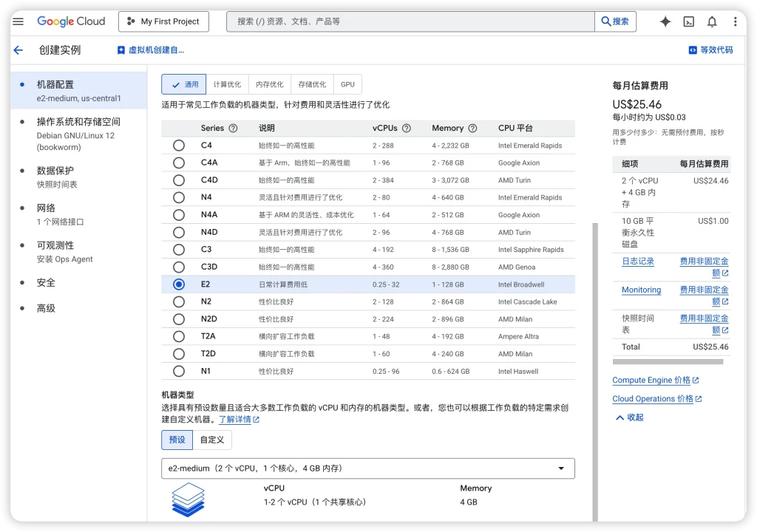Click the Gemini sparkle icon
The image size is (757, 532).
pyautogui.click(x=665, y=21)
